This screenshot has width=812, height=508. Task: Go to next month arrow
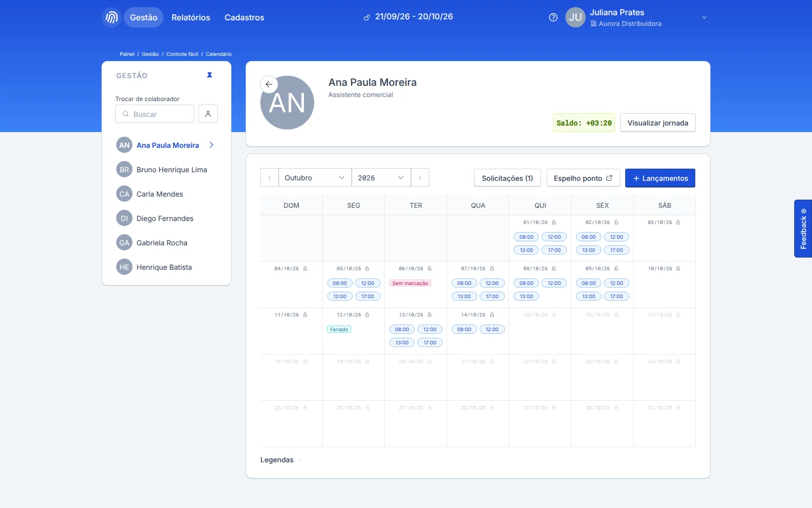click(x=420, y=178)
